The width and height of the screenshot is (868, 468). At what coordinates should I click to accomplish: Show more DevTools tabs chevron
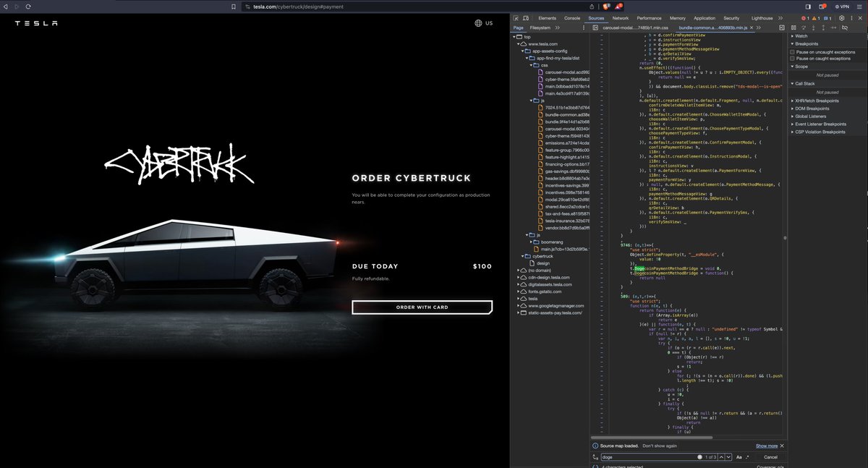pos(781,17)
